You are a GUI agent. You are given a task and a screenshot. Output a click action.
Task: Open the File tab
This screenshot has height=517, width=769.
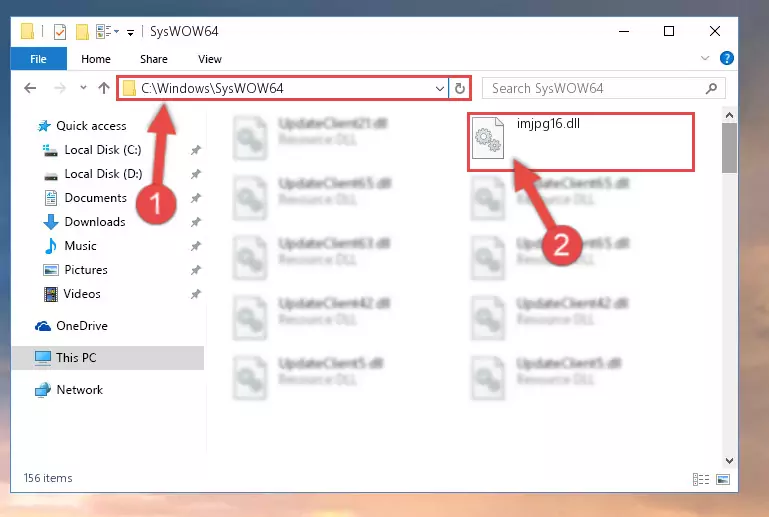38,59
